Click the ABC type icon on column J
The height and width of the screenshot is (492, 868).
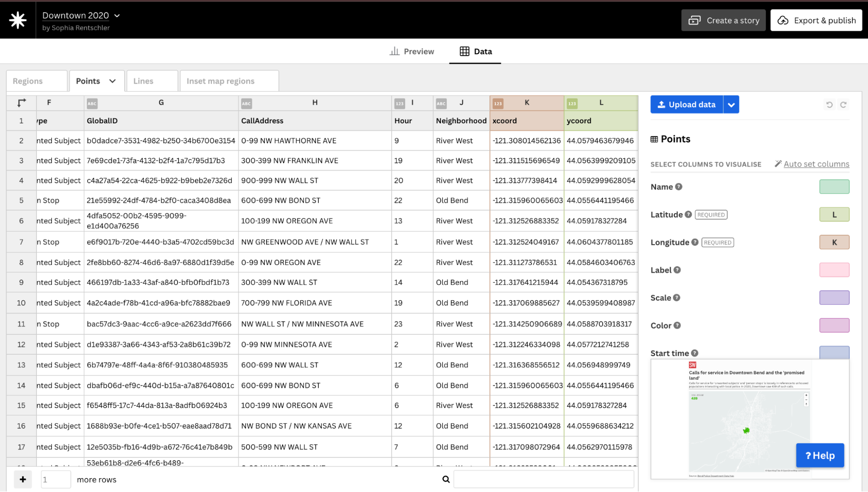441,103
